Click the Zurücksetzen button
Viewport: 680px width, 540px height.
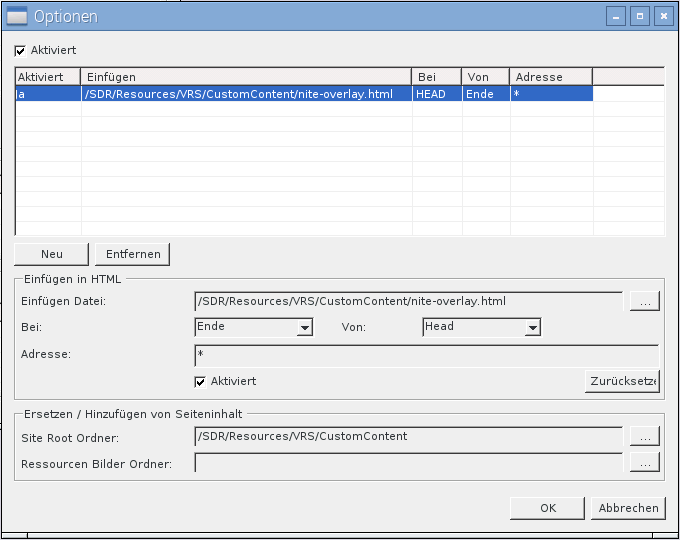[622, 381]
